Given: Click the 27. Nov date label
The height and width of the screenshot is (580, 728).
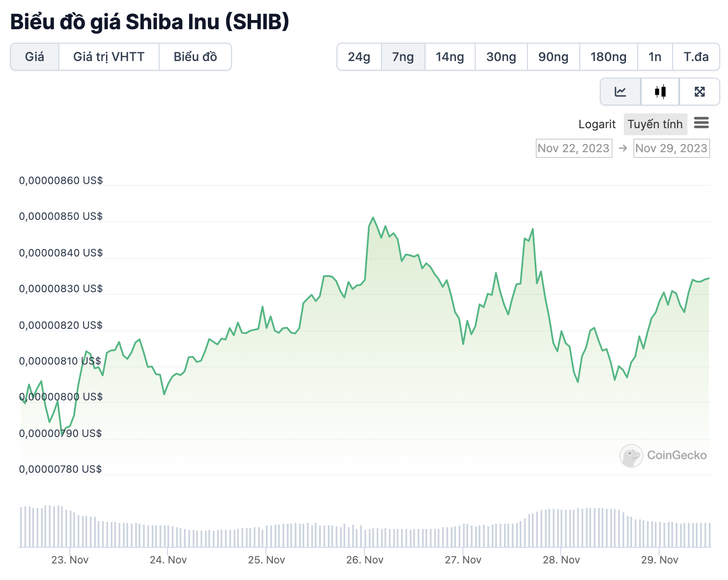Looking at the screenshot, I should (x=463, y=560).
